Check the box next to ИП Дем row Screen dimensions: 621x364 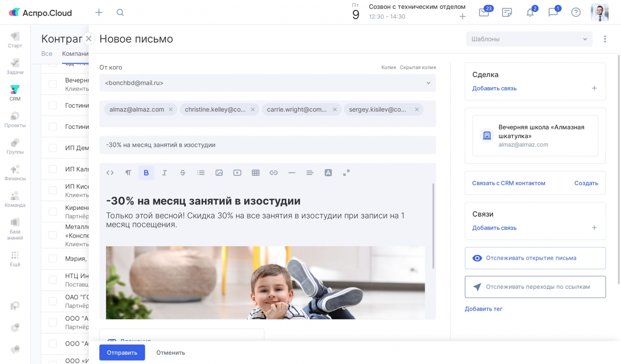point(53,148)
